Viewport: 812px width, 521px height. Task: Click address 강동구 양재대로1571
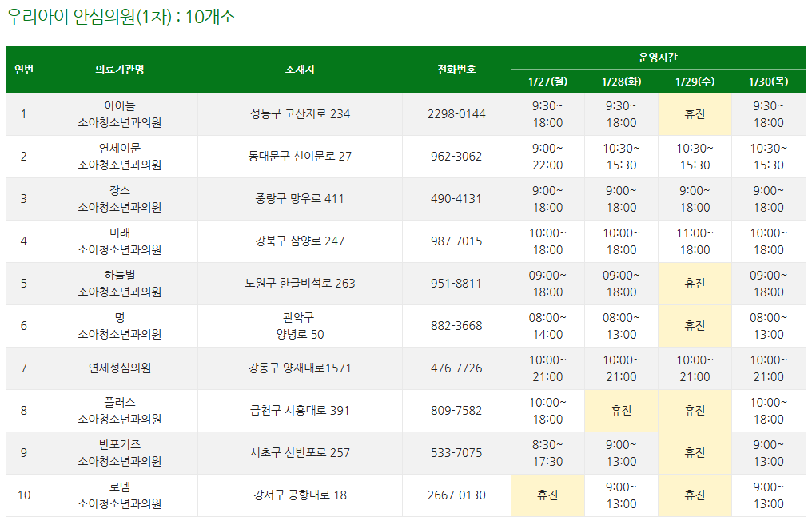click(x=300, y=368)
